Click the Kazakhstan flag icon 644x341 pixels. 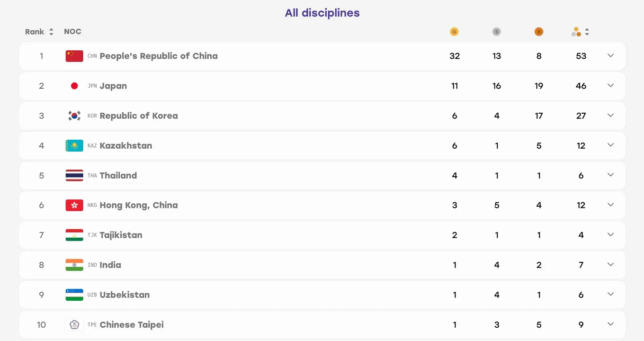click(x=74, y=145)
